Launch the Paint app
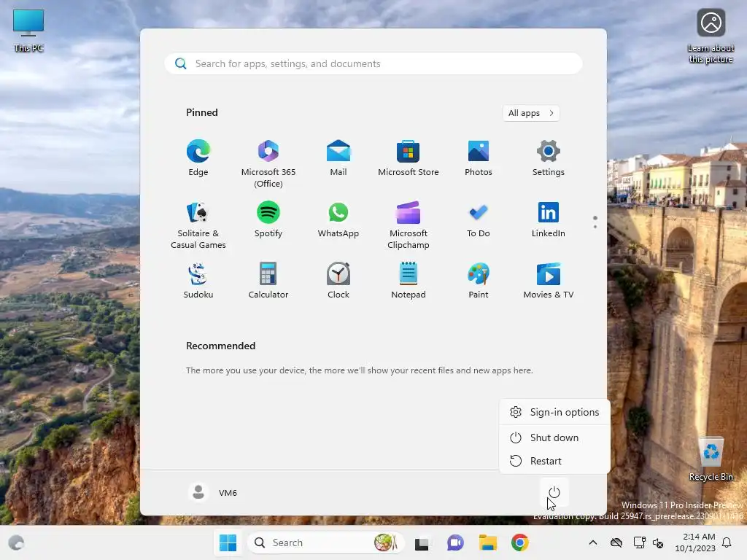 pyautogui.click(x=479, y=281)
